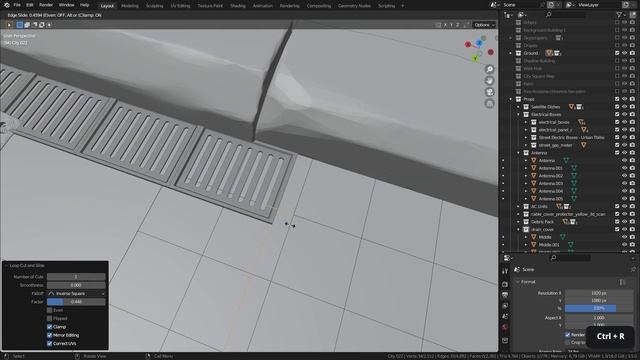
Task: Open the Tool properties tab icon
Action: click(x=505, y=271)
